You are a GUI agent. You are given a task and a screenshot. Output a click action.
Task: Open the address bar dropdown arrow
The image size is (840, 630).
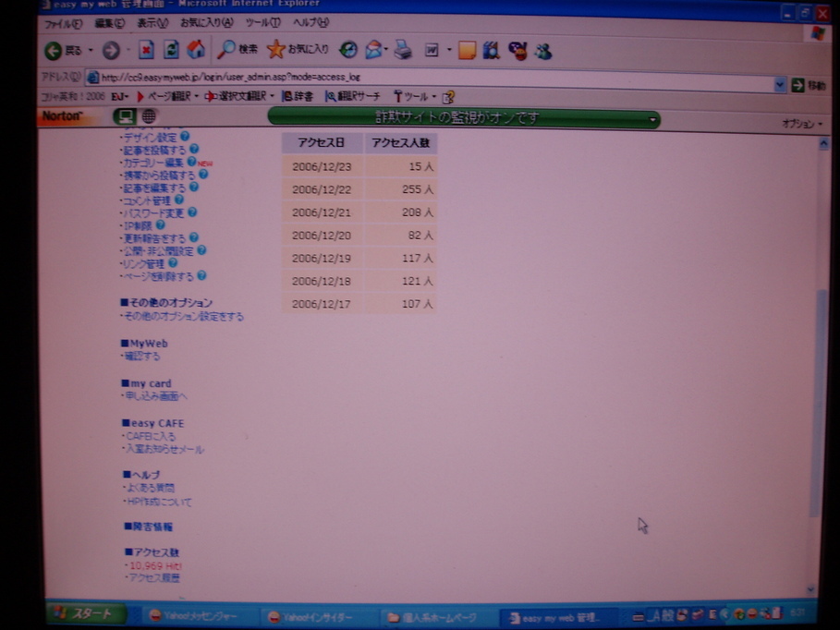coord(780,84)
